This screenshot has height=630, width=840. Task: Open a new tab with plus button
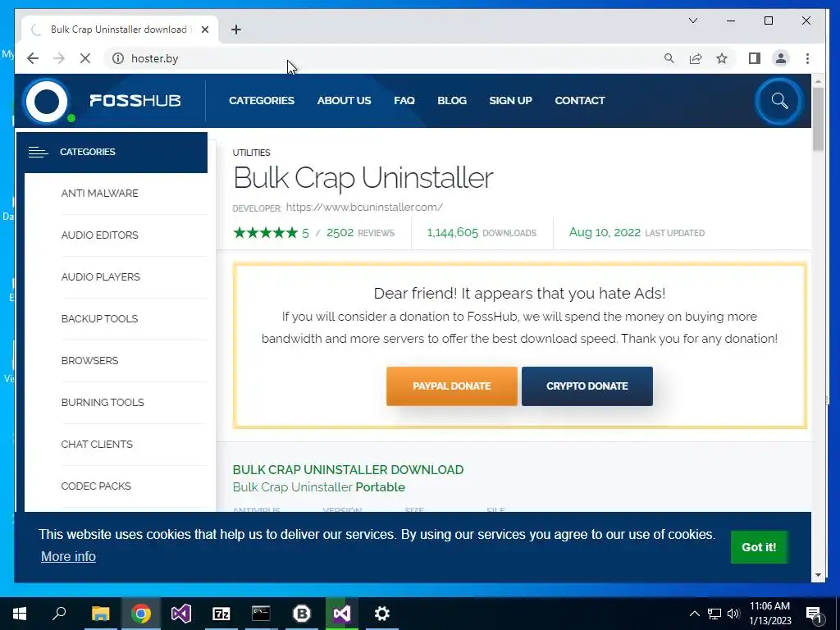pyautogui.click(x=236, y=30)
